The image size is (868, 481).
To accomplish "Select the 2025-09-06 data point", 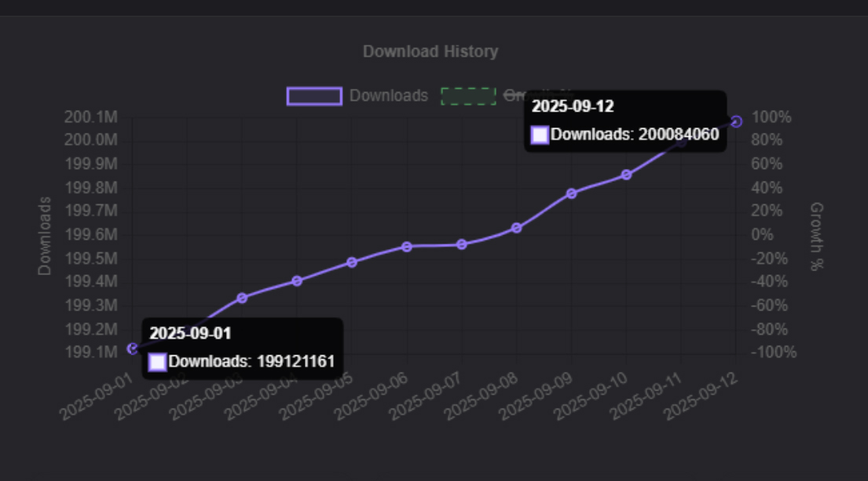I will 406,247.
